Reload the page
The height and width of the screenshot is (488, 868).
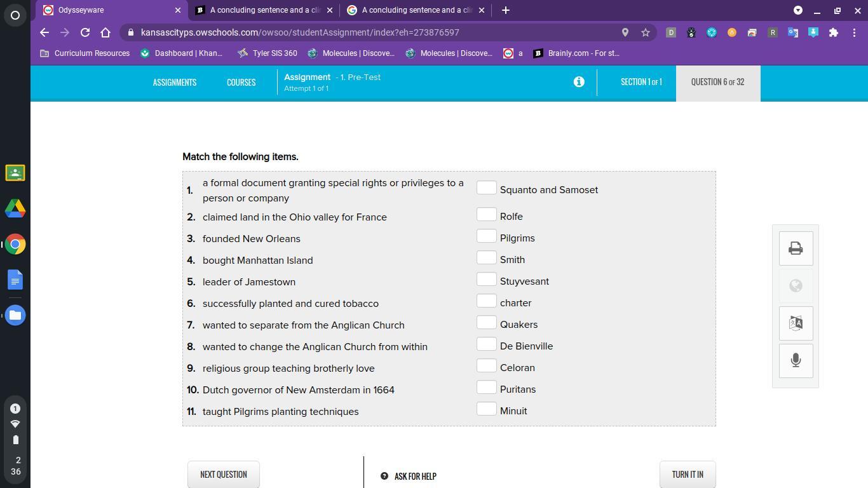pyautogui.click(x=85, y=32)
